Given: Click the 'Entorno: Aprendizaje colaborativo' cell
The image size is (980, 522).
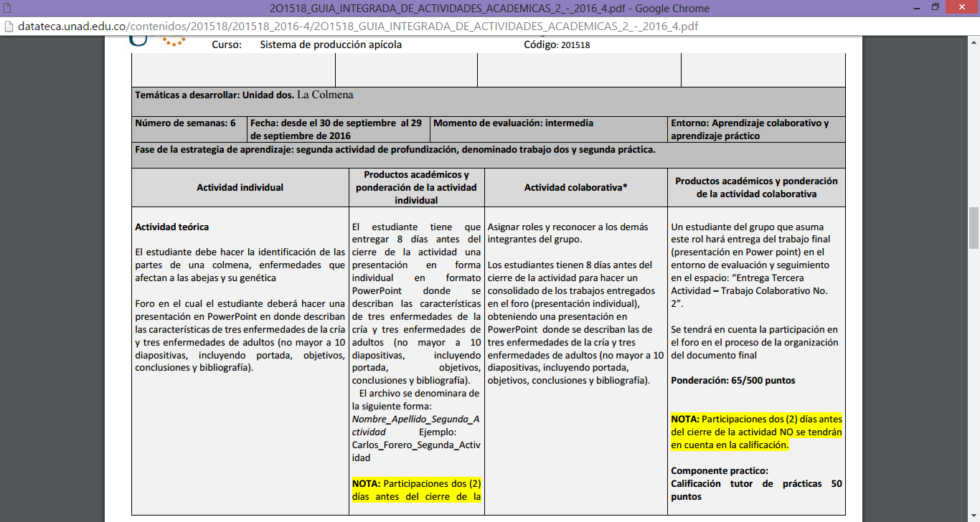Looking at the screenshot, I should 756,129.
